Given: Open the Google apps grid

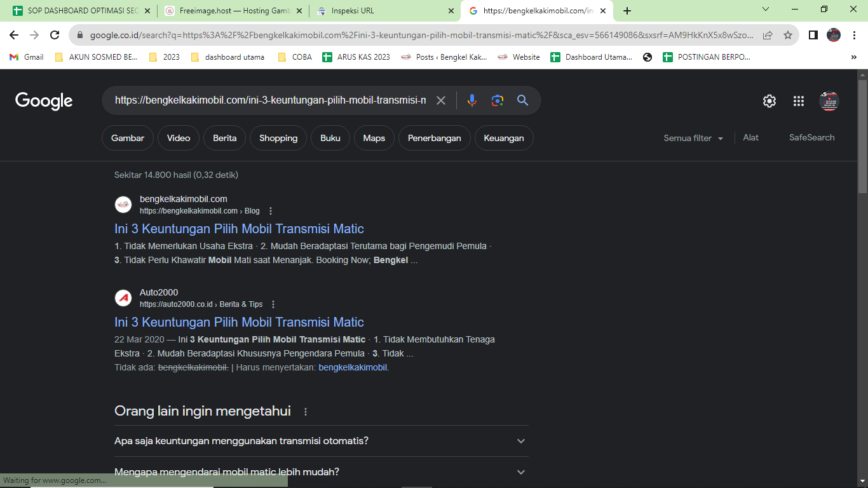Looking at the screenshot, I should click(x=799, y=101).
